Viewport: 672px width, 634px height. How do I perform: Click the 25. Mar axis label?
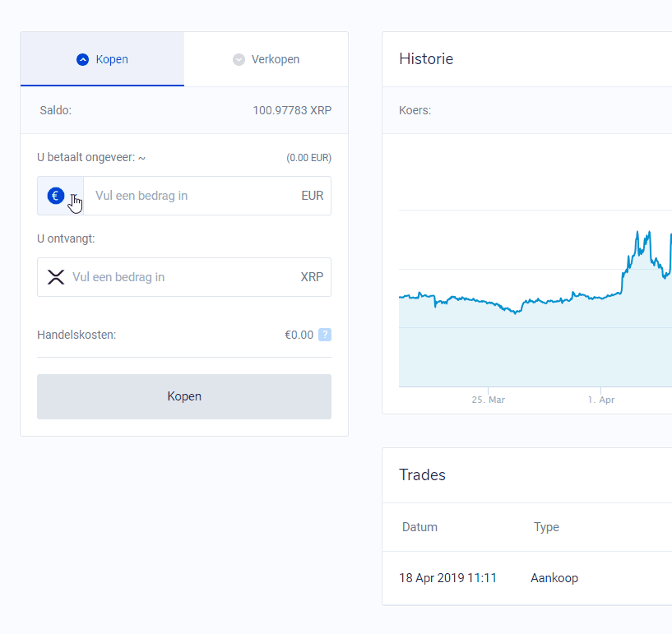[488, 399]
